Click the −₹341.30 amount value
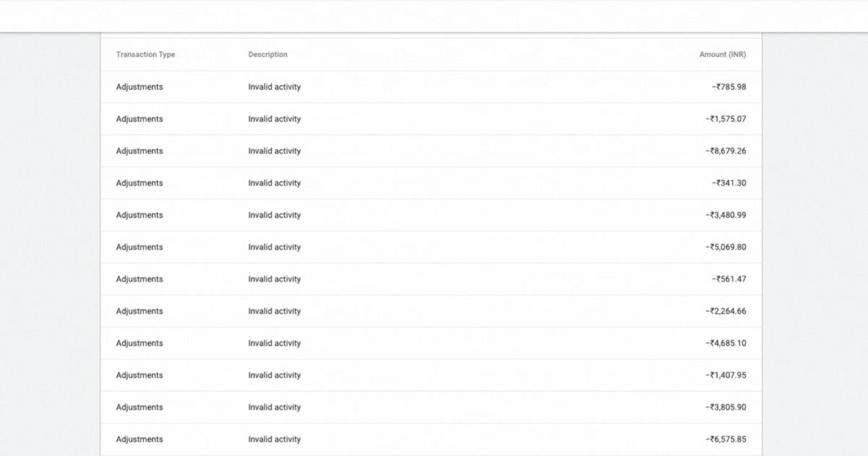The width and height of the screenshot is (868, 456). (728, 183)
